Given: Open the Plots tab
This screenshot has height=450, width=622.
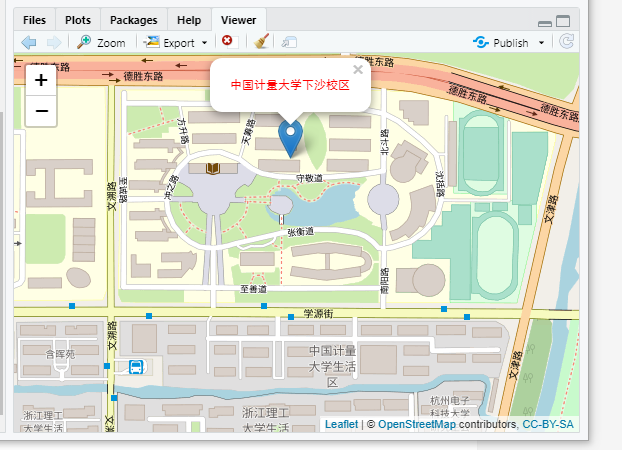Looking at the screenshot, I should [x=78, y=20].
